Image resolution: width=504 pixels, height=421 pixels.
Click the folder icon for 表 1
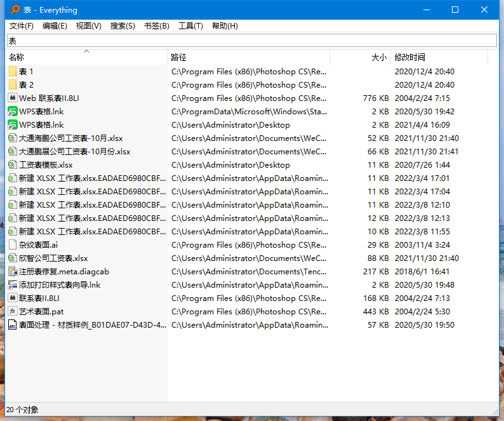pos(13,72)
